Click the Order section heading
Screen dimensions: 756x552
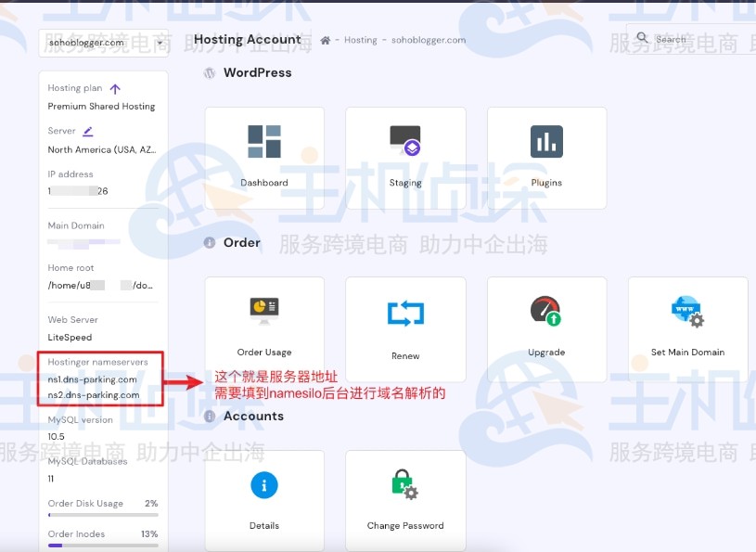[x=241, y=242]
